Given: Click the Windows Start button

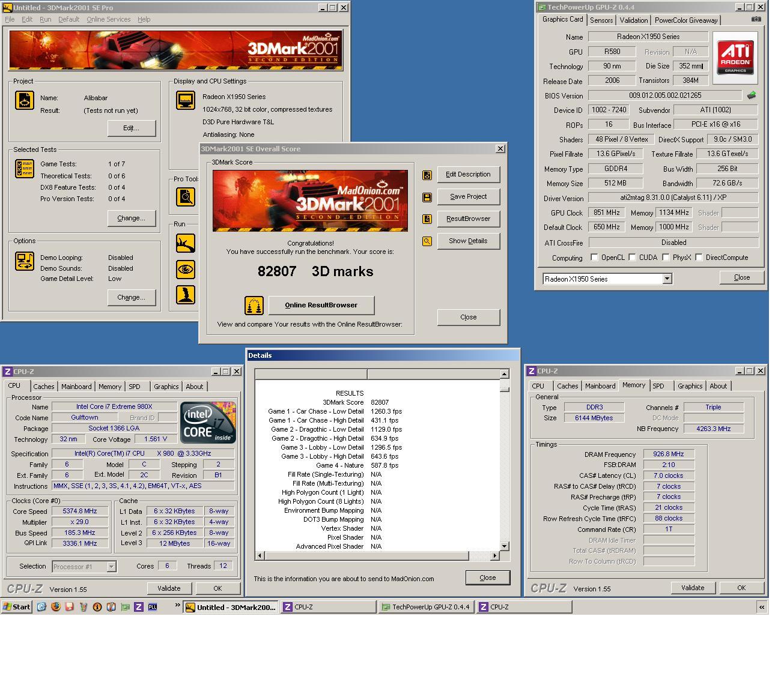Looking at the screenshot, I should [x=16, y=607].
